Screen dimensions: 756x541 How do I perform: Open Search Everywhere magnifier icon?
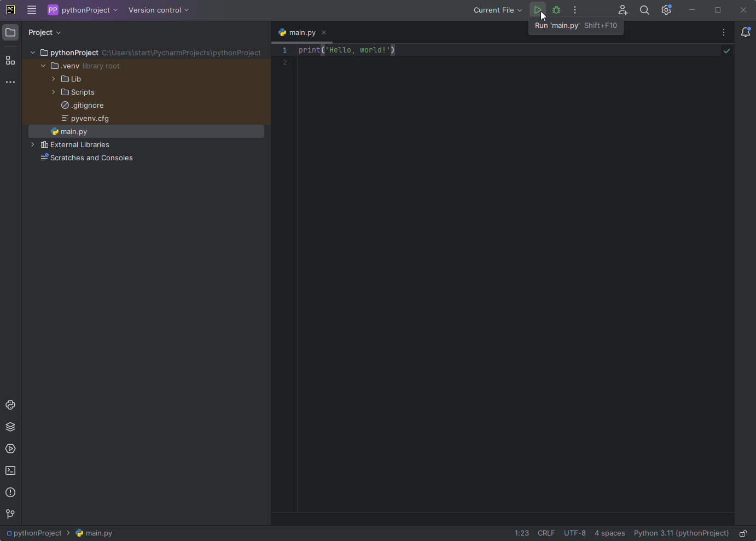(644, 10)
